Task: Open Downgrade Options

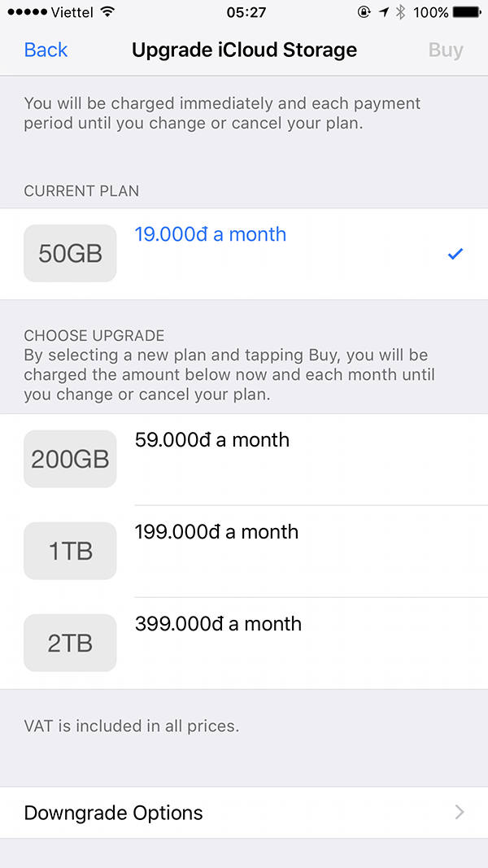Action: 114,813
